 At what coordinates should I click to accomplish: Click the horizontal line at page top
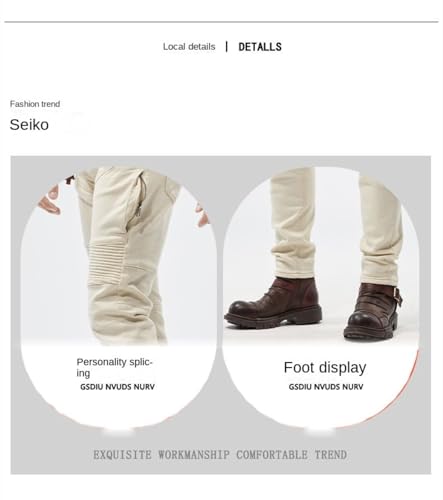tap(221, 22)
